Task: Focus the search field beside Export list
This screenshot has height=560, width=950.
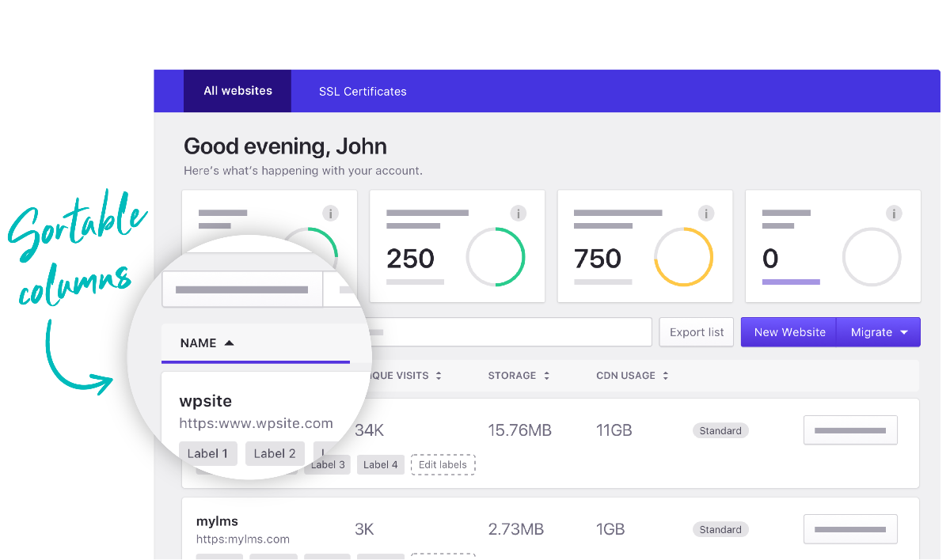Action: [x=511, y=332]
